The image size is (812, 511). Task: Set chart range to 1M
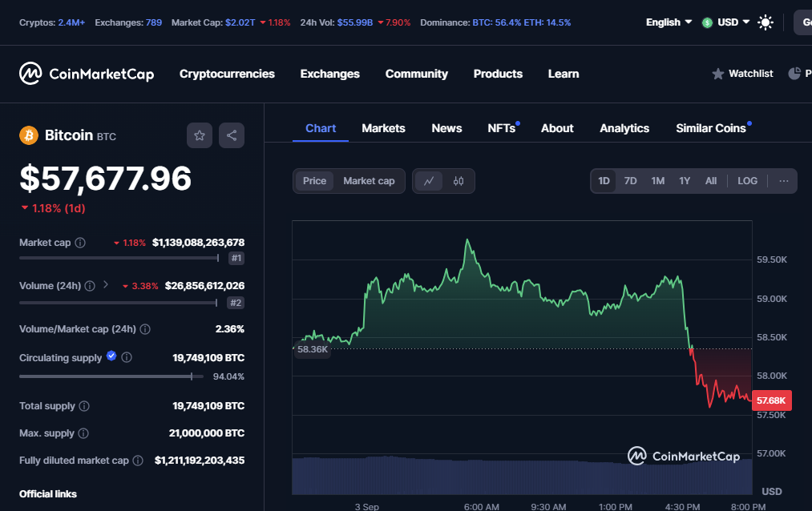pos(657,181)
